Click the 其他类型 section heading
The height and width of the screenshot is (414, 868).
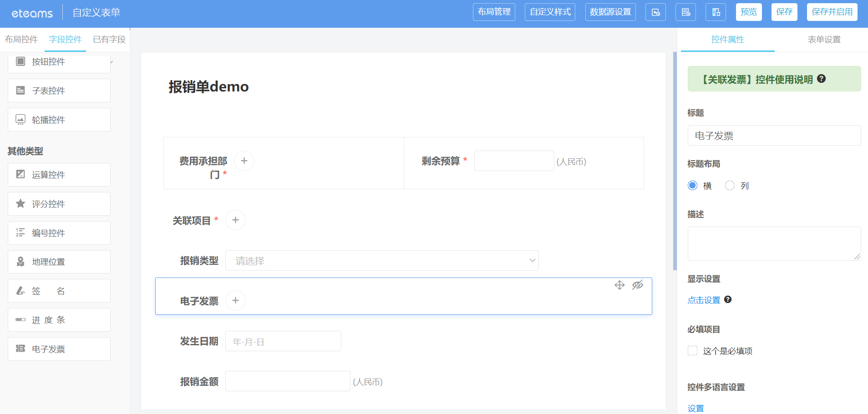coord(25,151)
